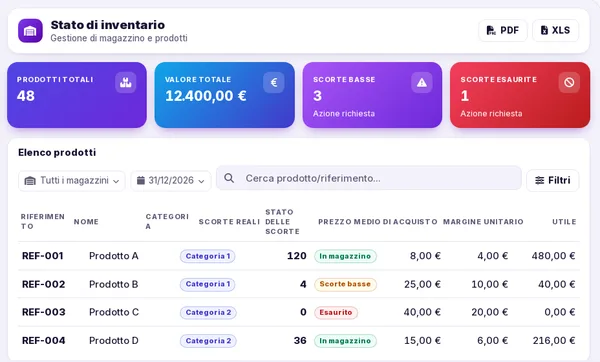The height and width of the screenshot is (362, 600).
Task: Sort by Margine Unitario column header
Action: [x=483, y=222]
